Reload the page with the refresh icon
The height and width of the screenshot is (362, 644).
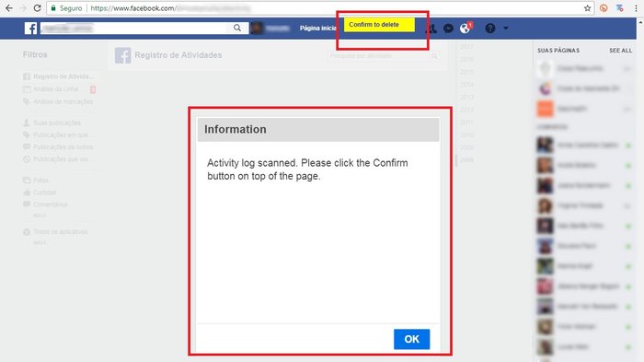point(37,7)
